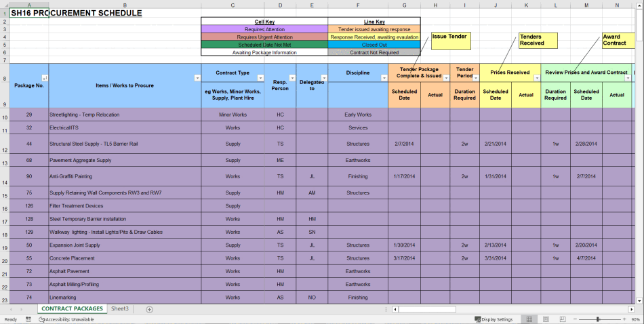Click the horizontal scrollbar left arrow

[395, 309]
